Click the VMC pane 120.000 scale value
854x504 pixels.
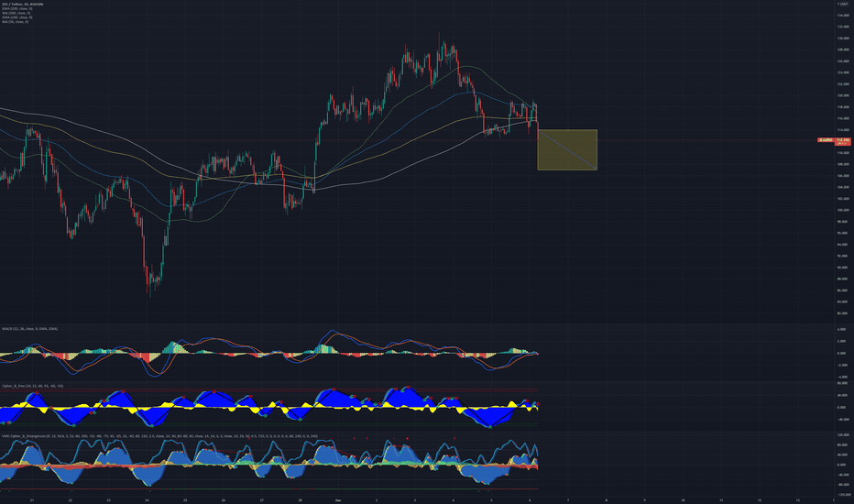[843, 435]
